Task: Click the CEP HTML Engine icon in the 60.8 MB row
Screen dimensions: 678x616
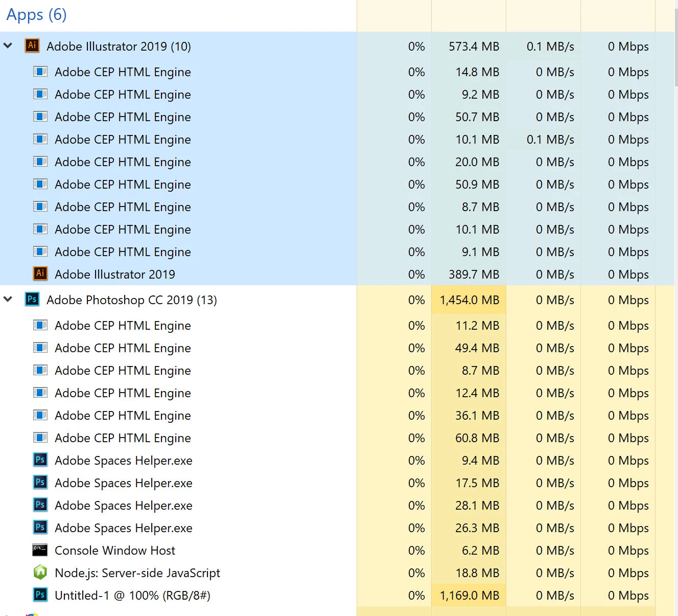Action: coord(40,438)
